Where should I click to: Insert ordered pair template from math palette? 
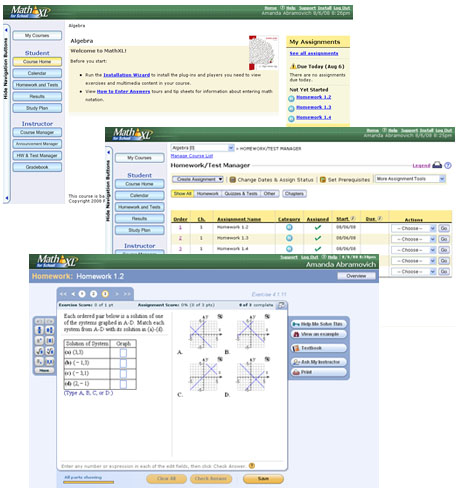50,361
